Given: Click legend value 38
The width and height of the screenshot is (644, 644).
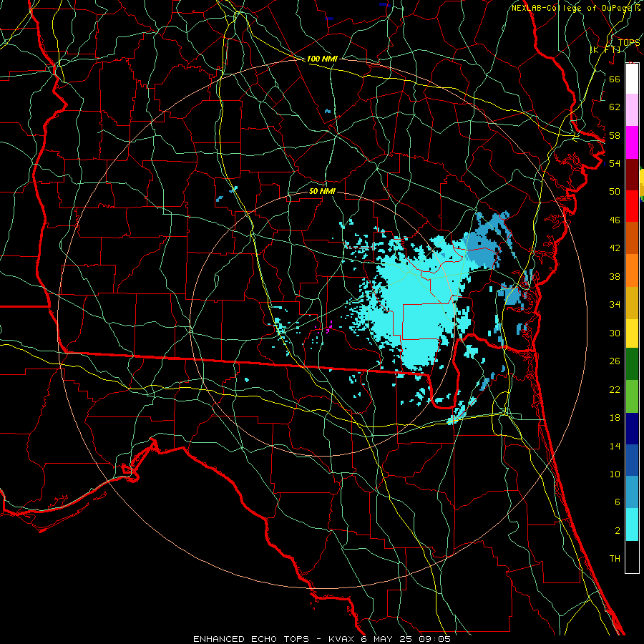Looking at the screenshot, I should [615, 276].
